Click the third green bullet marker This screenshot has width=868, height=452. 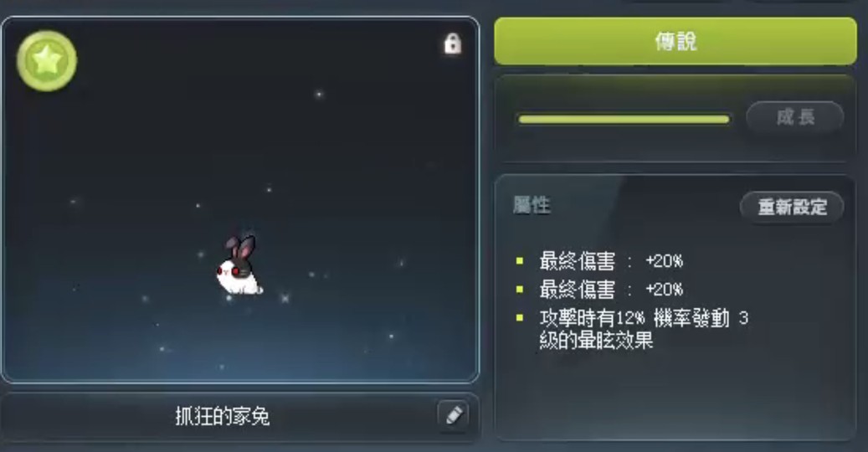519,317
